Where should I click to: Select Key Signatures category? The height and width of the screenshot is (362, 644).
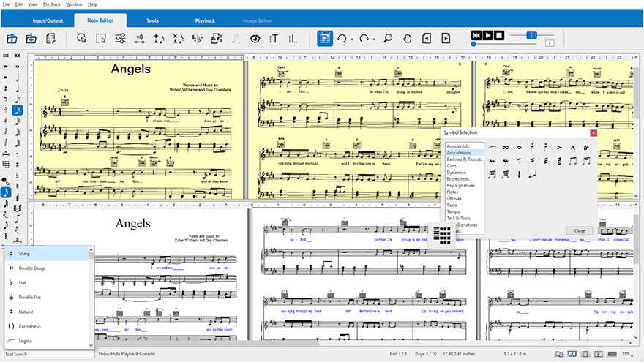tap(460, 186)
